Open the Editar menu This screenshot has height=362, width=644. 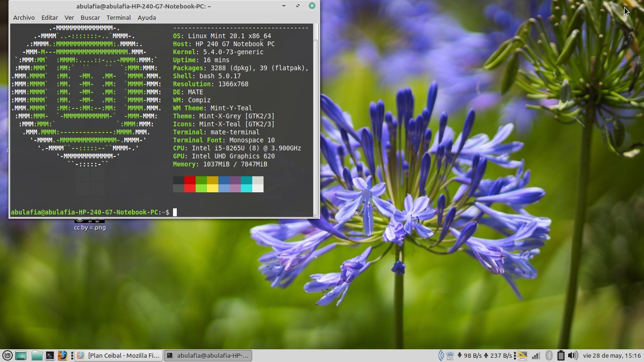(50, 17)
